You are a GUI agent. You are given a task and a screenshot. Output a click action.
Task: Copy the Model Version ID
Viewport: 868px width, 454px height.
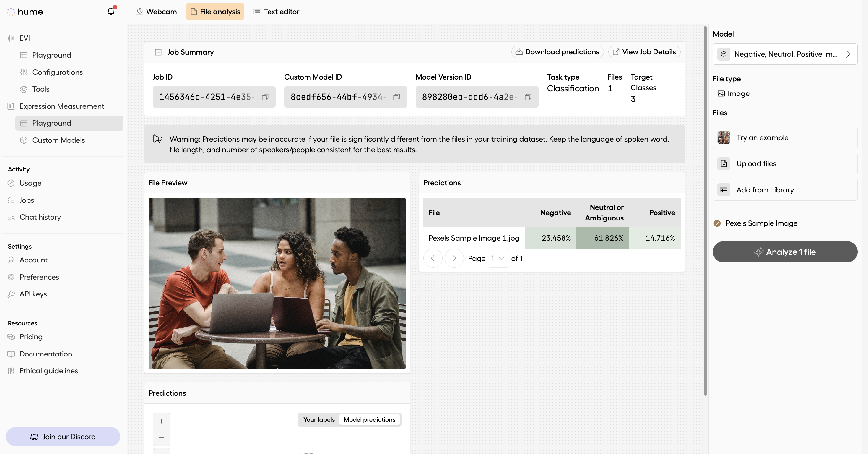click(x=528, y=97)
